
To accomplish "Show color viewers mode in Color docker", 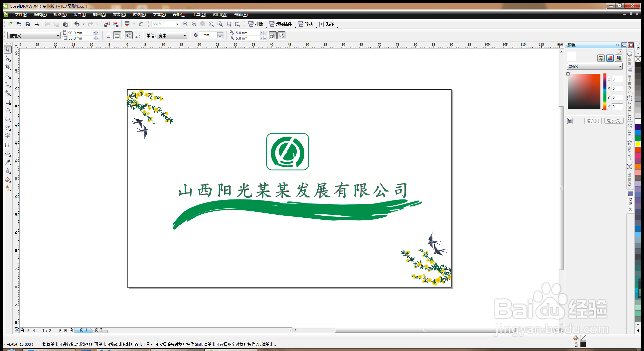I will 610,58.
